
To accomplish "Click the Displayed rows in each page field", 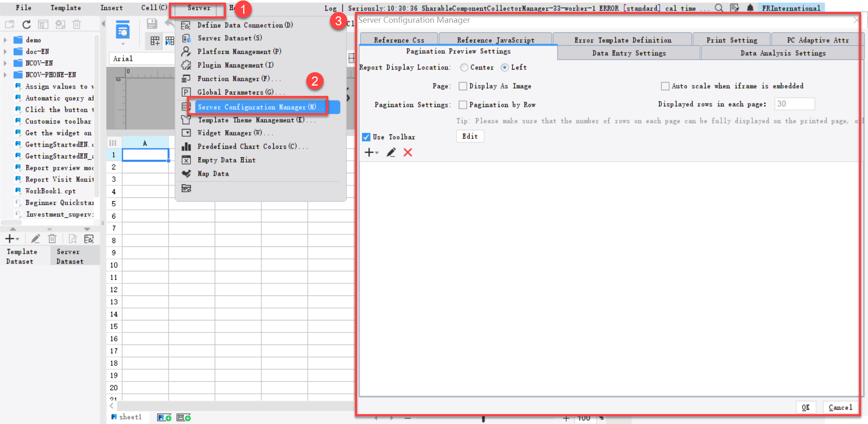I will pyautogui.click(x=795, y=104).
